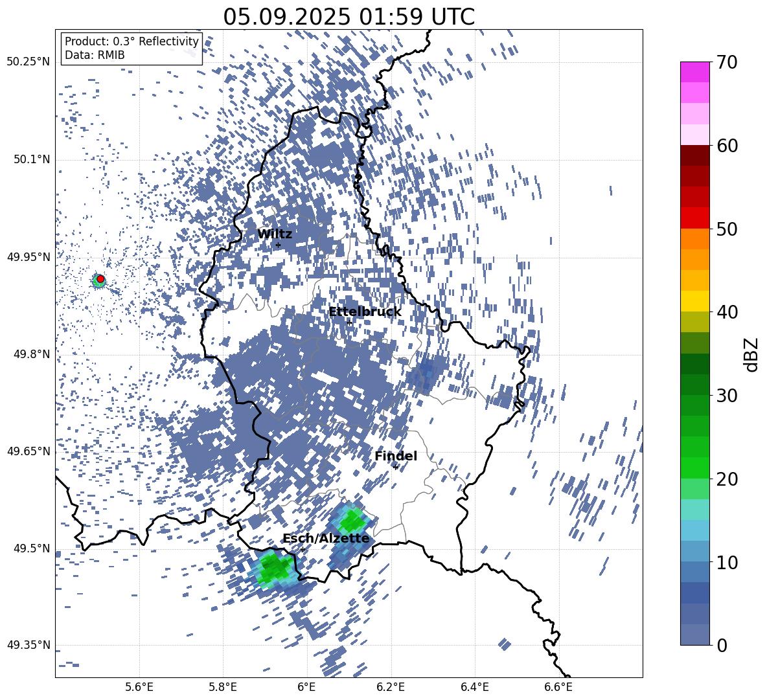Click the Findel location cross marker

[x=395, y=468]
